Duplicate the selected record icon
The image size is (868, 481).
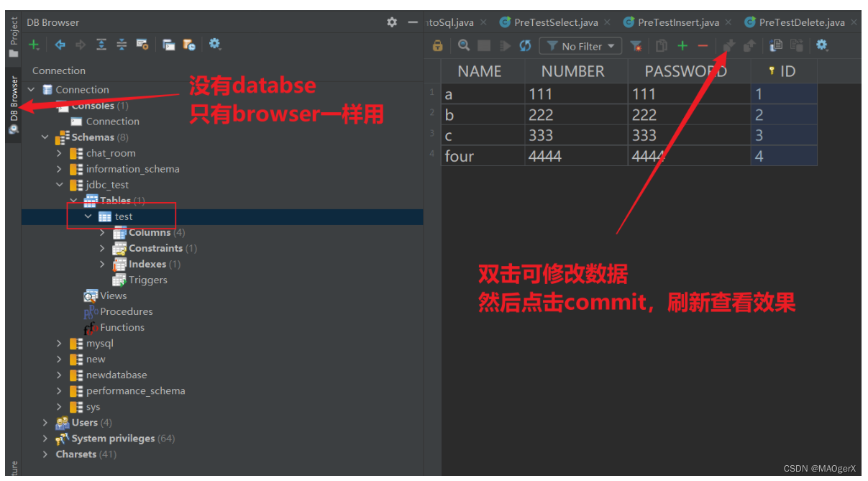coord(662,46)
